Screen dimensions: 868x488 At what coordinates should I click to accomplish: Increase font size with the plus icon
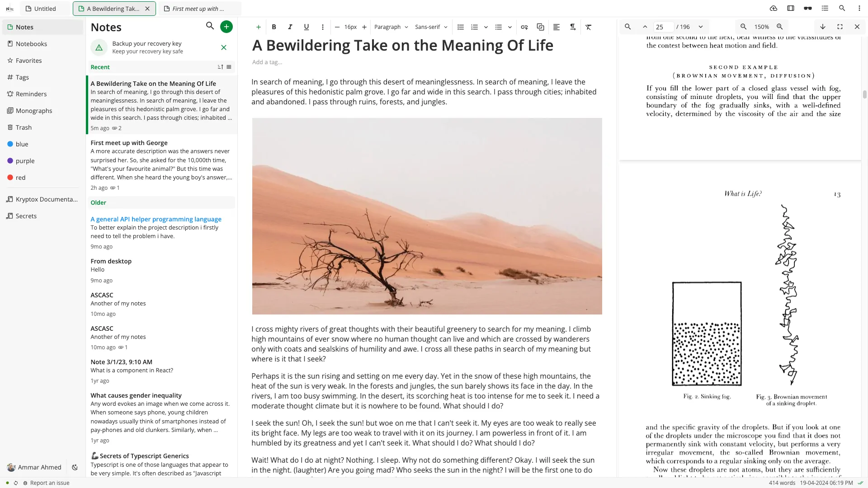(364, 27)
